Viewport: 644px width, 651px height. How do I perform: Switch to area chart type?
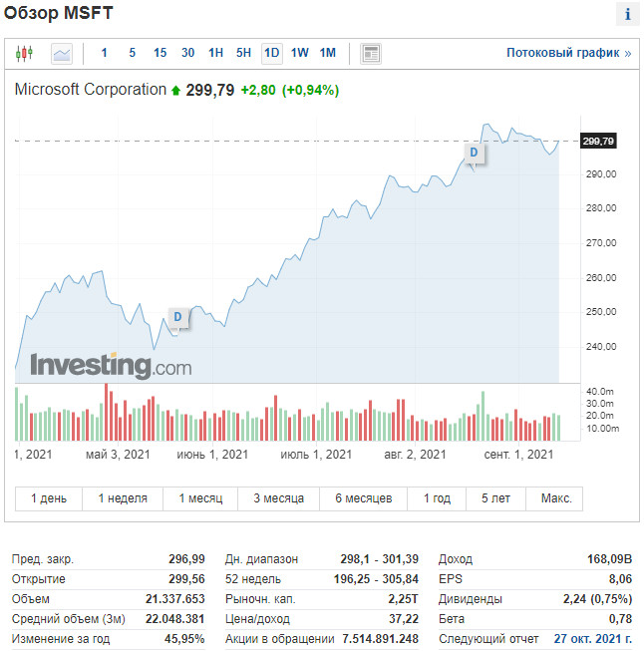point(62,53)
